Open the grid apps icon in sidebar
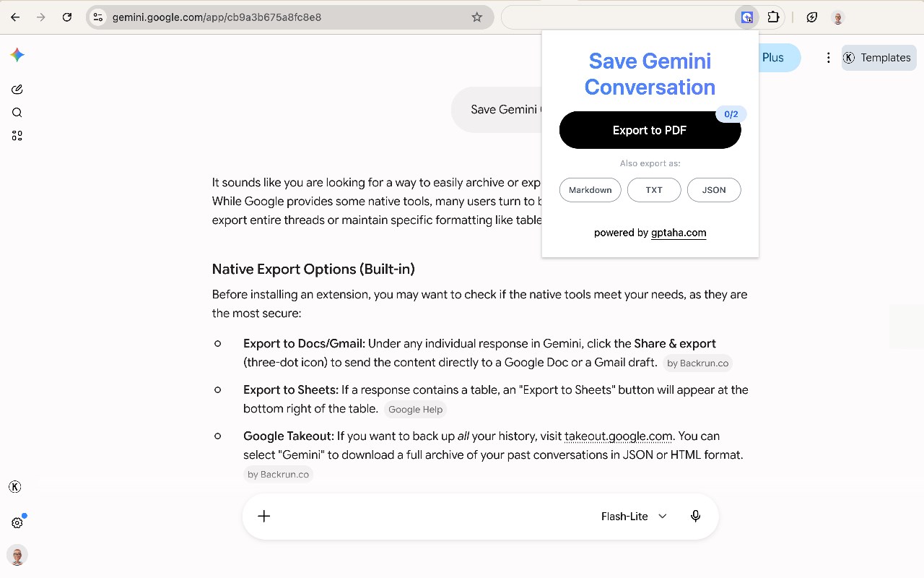Viewport: 924px width, 578px height. pyautogui.click(x=17, y=136)
